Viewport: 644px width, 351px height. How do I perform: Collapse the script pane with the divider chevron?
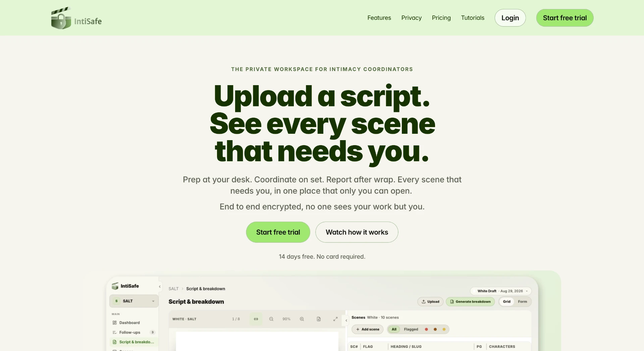coord(346,320)
